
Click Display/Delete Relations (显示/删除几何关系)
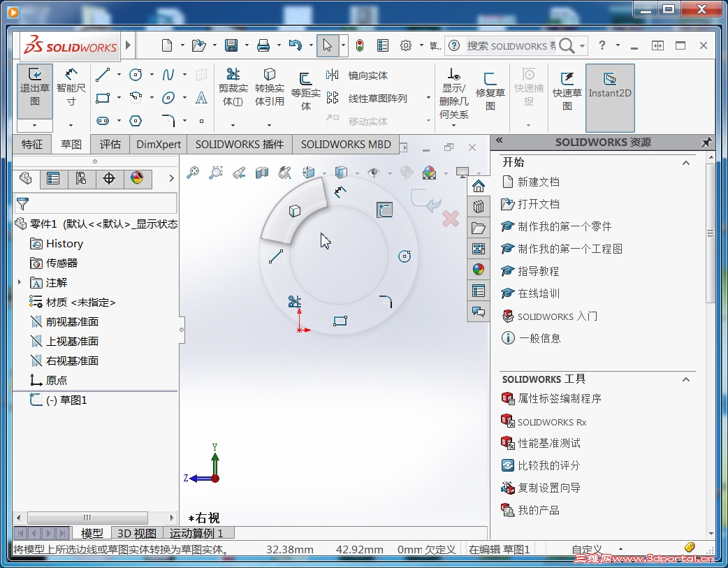tap(453, 94)
